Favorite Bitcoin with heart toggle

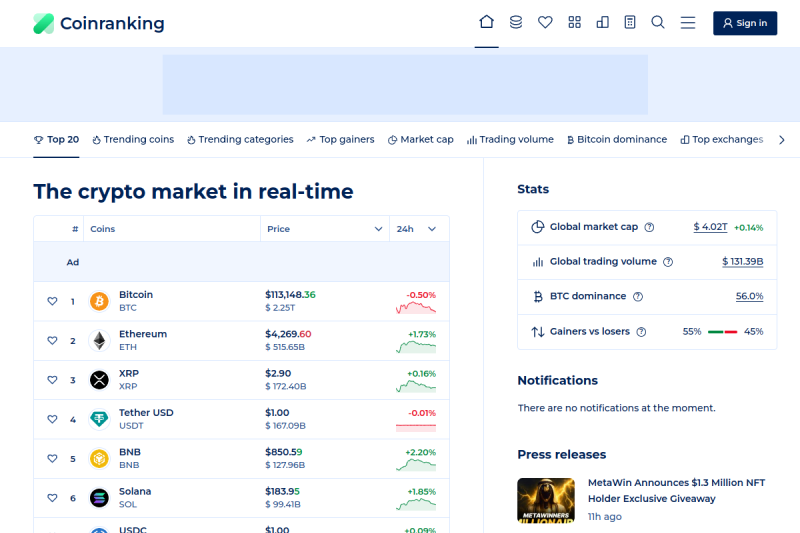point(52,301)
